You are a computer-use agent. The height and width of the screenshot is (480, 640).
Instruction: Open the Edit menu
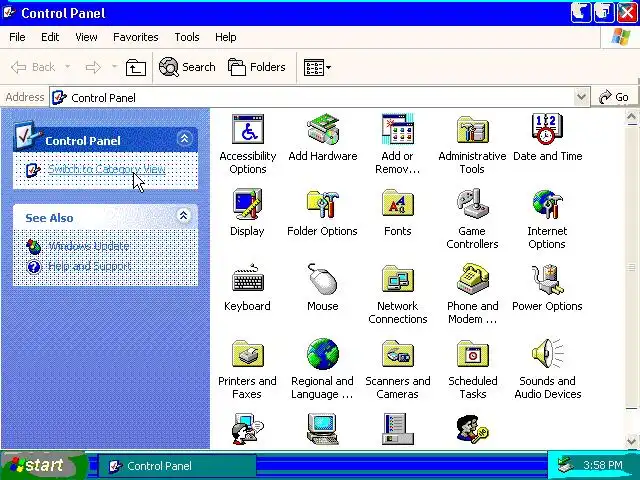pos(50,37)
